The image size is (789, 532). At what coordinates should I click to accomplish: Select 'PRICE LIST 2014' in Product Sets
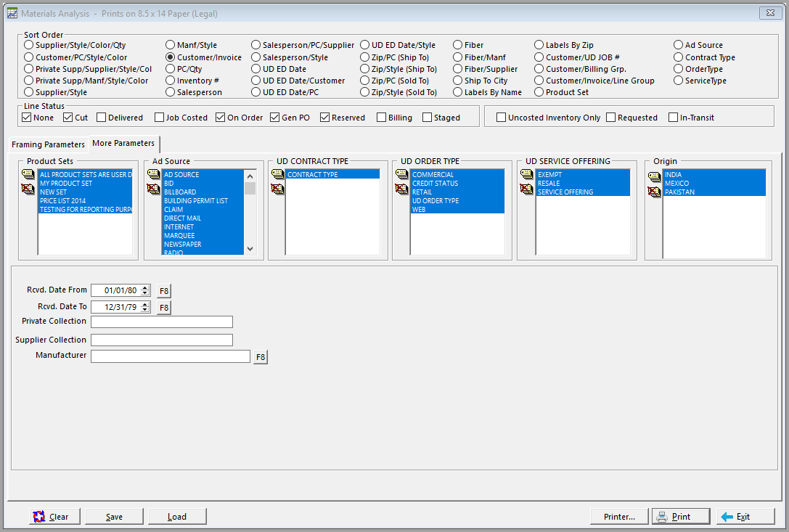coord(85,201)
